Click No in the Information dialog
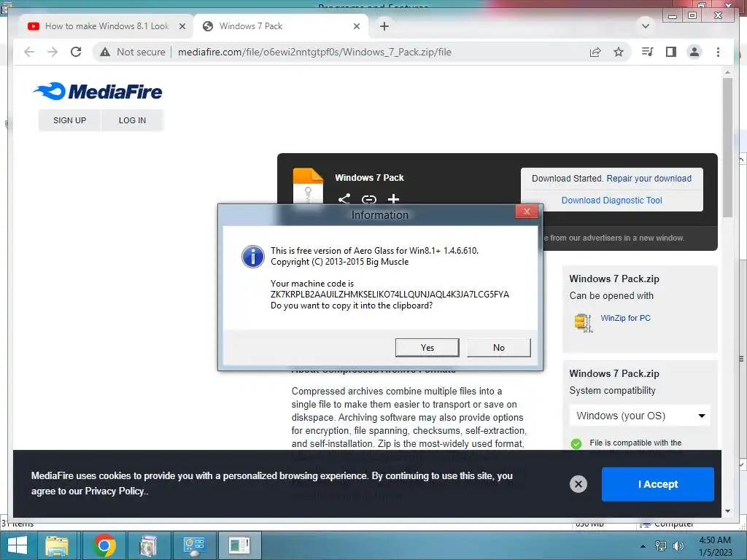The height and width of the screenshot is (560, 747). [x=499, y=348]
